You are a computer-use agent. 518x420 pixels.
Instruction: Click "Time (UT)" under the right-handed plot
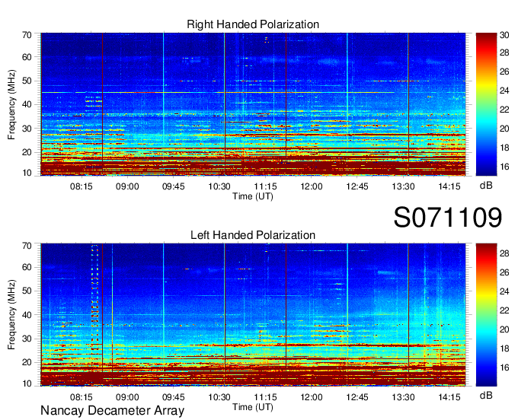tap(253, 196)
